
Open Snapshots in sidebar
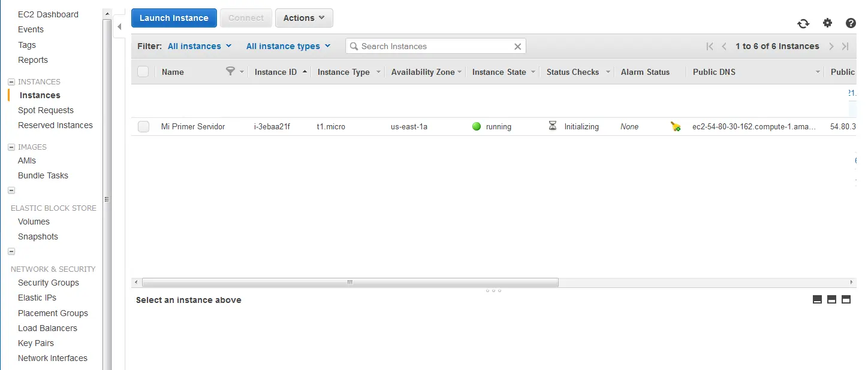tap(38, 236)
